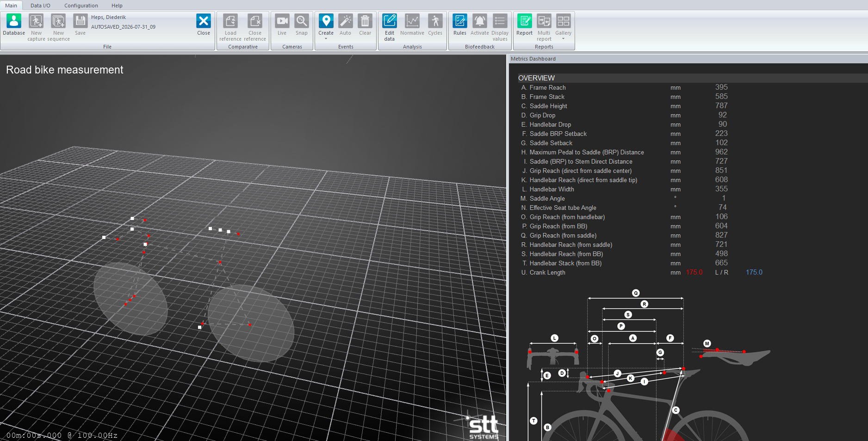Click the AUTOSAVED_2026-07-31_09 file name

coord(123,27)
